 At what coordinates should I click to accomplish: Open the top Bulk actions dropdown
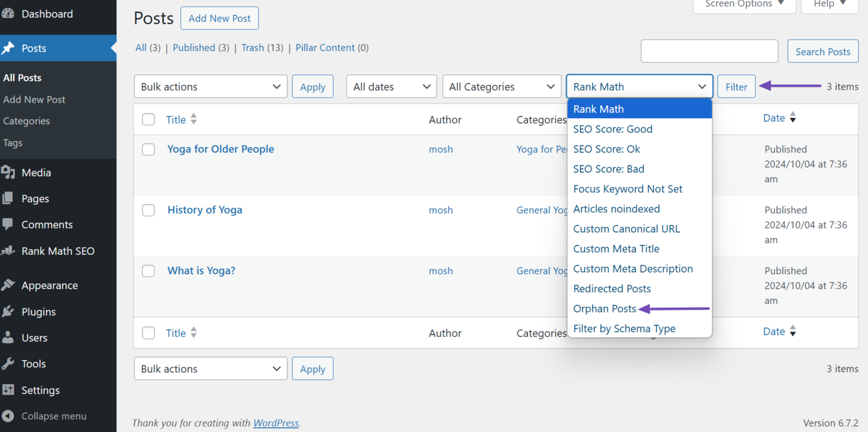[211, 87]
